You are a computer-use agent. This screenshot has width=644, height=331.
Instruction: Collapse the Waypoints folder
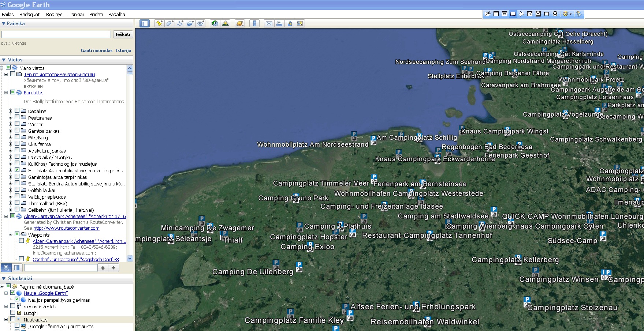[10, 235]
